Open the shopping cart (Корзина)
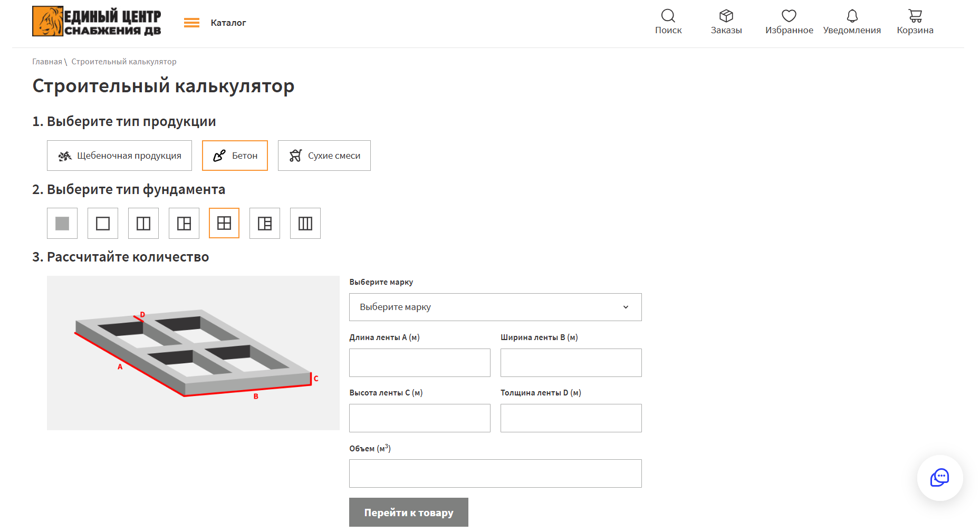Screen dimensions: 980x532 pyautogui.click(x=915, y=16)
